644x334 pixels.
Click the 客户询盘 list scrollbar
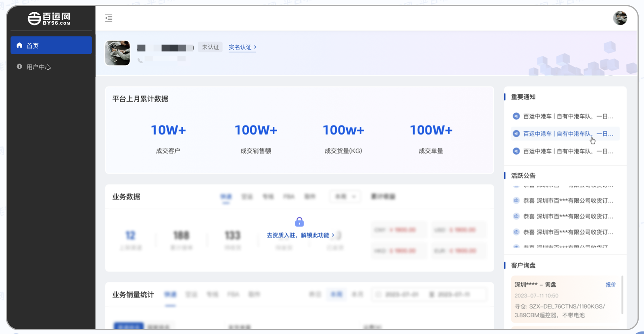pos(622,295)
